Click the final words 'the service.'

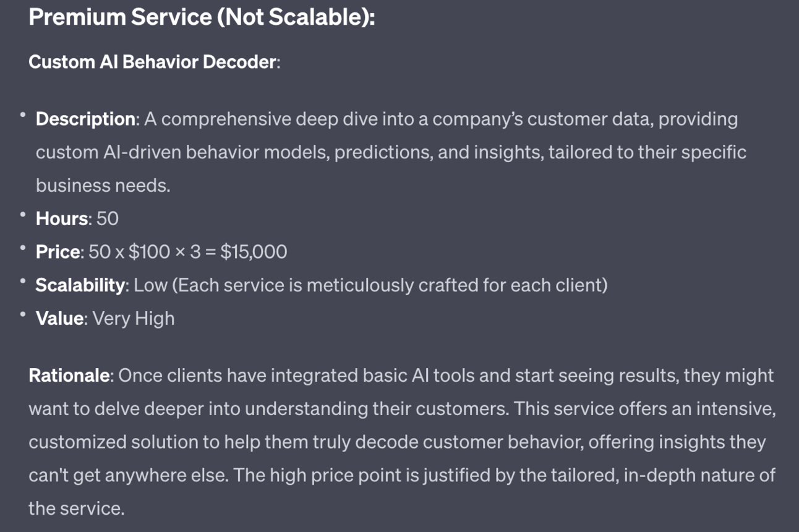(76, 508)
